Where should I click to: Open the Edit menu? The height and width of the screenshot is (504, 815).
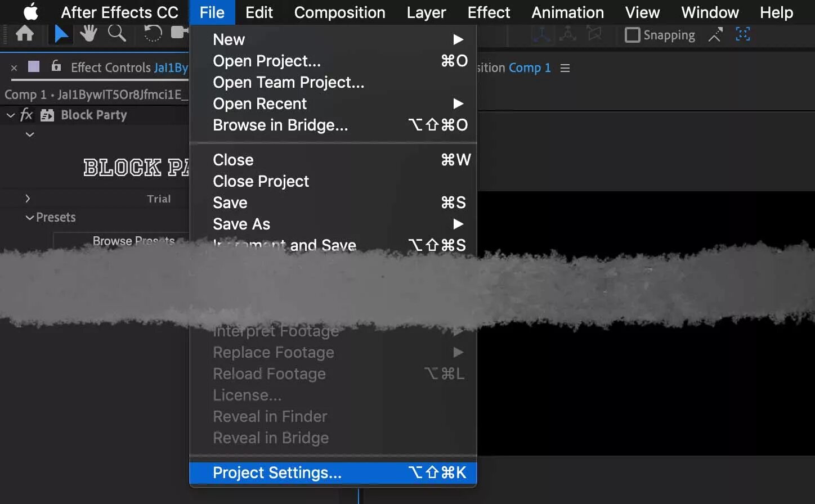(259, 12)
